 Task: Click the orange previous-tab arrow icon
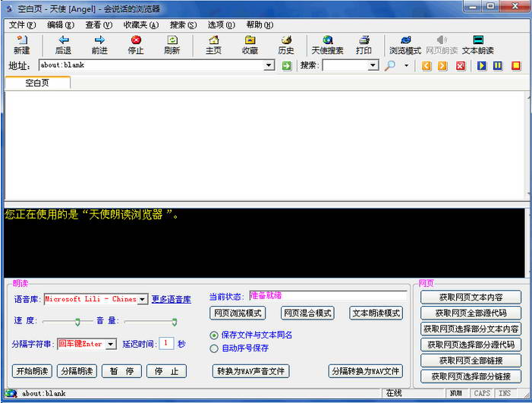point(427,65)
